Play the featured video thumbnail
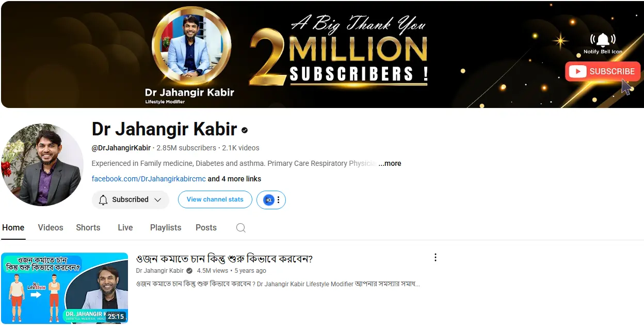The height and width of the screenshot is (325, 644). (x=65, y=288)
